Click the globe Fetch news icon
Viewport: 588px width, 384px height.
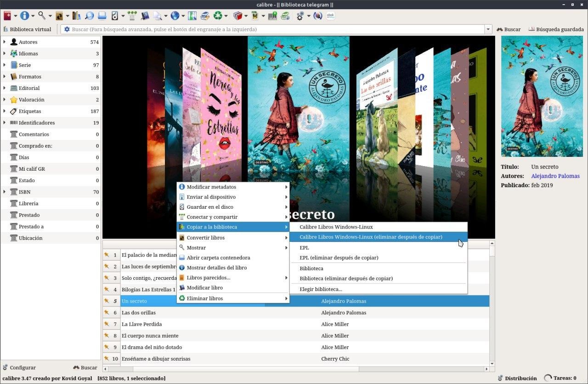(x=175, y=16)
